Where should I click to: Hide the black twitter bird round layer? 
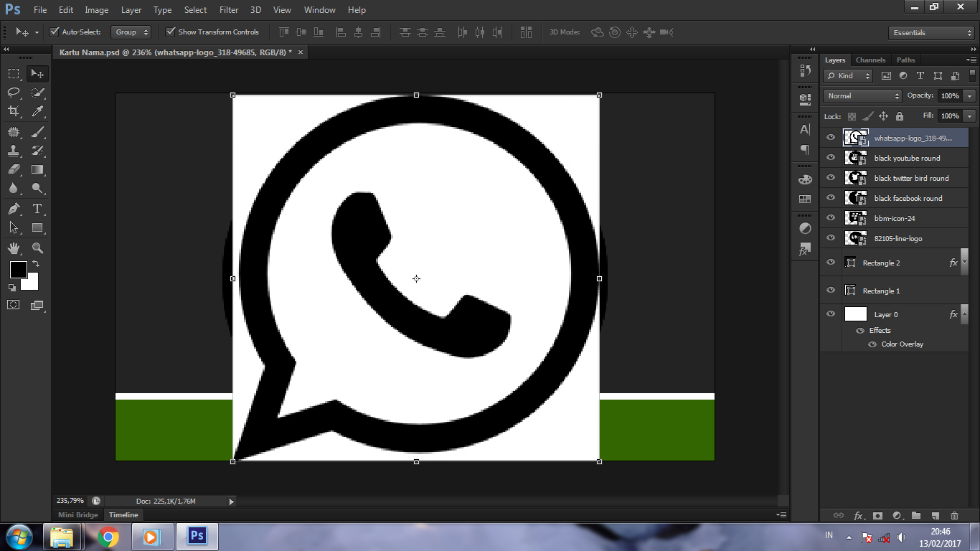pos(831,178)
